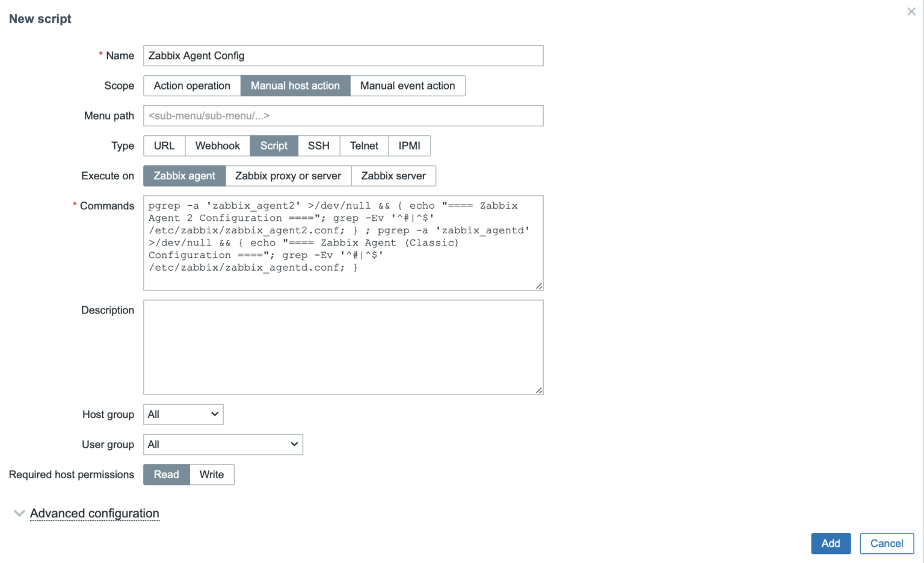Click the Add button to save script

click(831, 543)
